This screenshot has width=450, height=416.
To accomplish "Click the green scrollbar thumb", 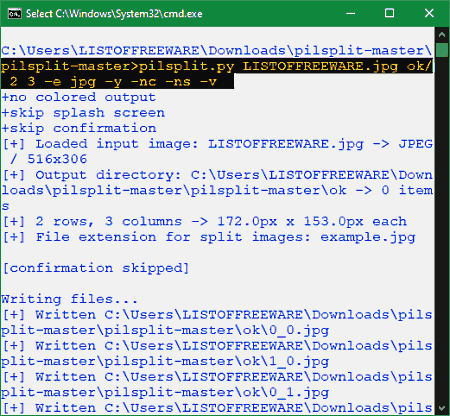I will tap(442, 50).
